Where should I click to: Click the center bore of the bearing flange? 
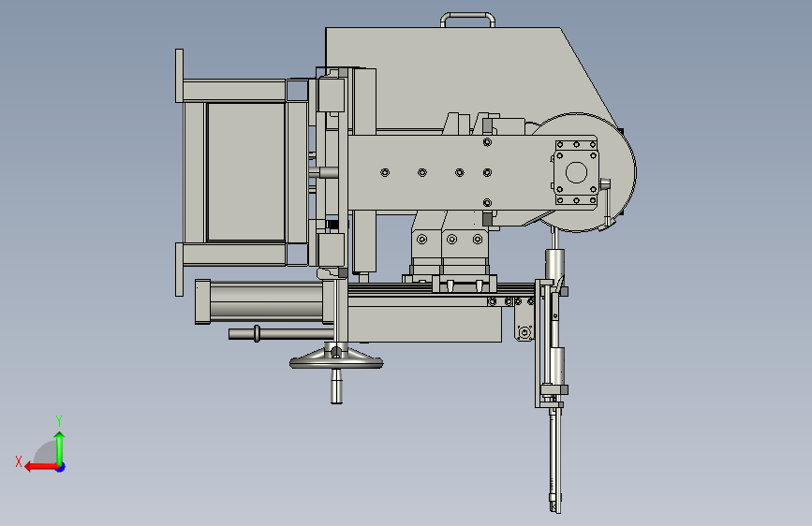576,172
